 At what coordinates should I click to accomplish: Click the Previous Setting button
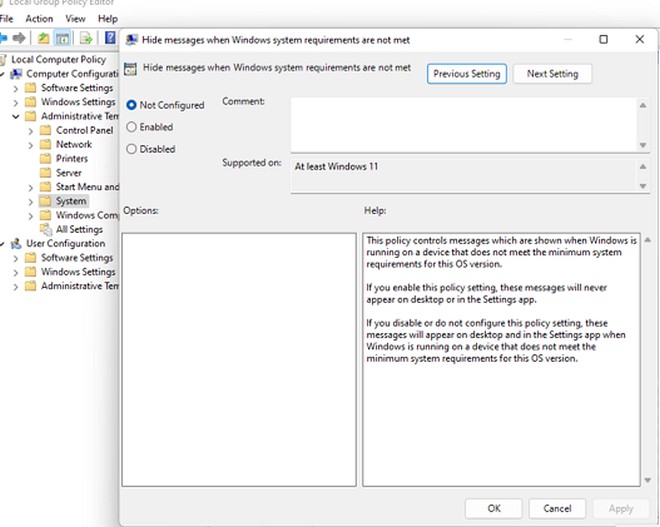pyautogui.click(x=466, y=74)
